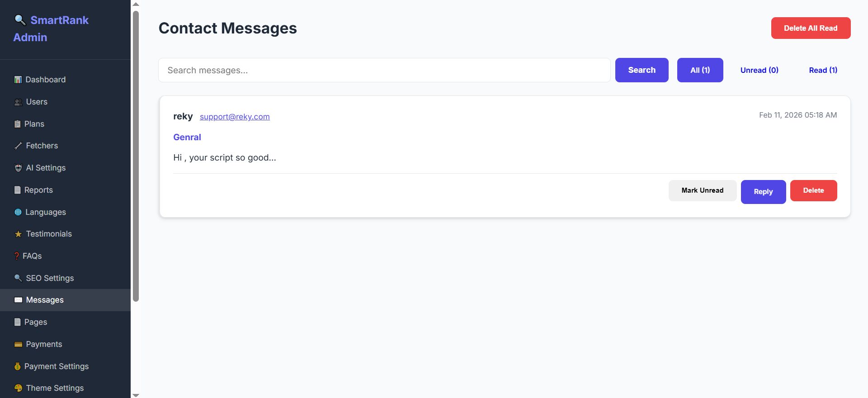This screenshot has height=398, width=868.
Task: Click the Users people icon
Action: pos(18,102)
